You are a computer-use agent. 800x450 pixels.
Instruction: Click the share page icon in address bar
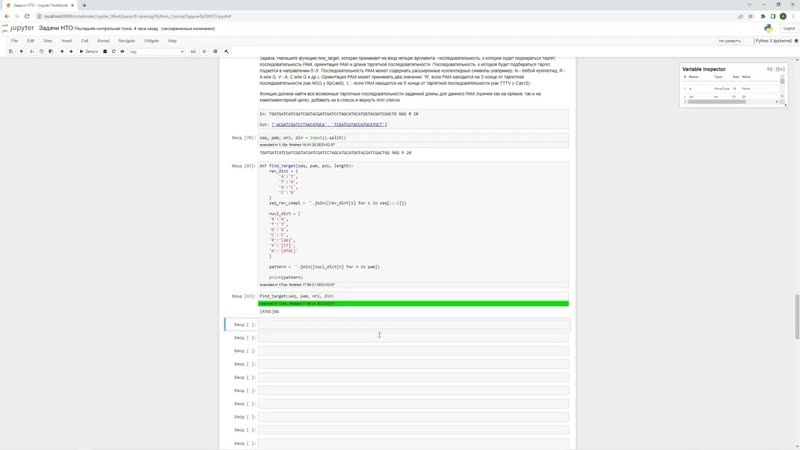[740, 16]
